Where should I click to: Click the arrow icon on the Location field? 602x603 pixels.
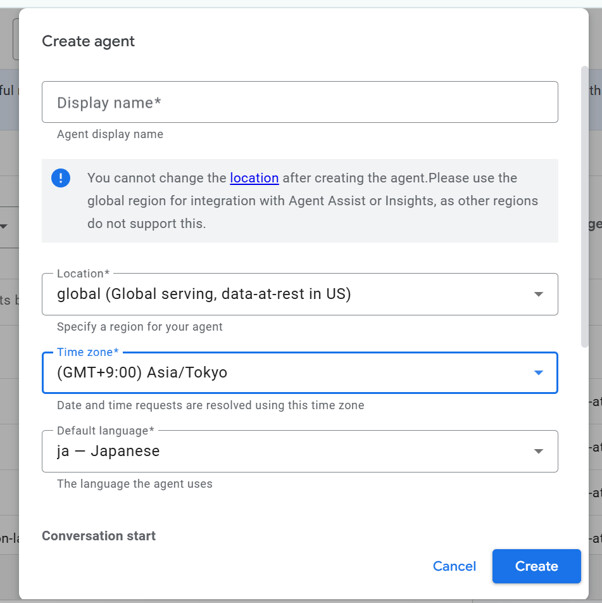[538, 294]
